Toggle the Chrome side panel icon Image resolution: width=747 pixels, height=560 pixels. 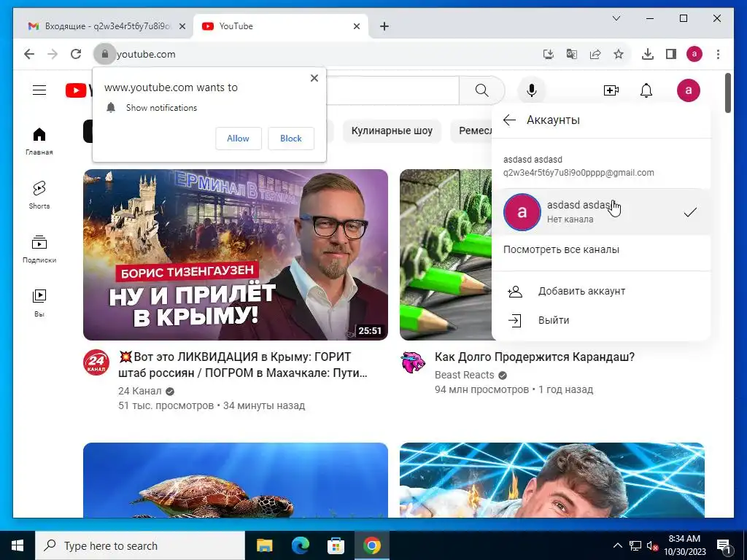point(671,54)
